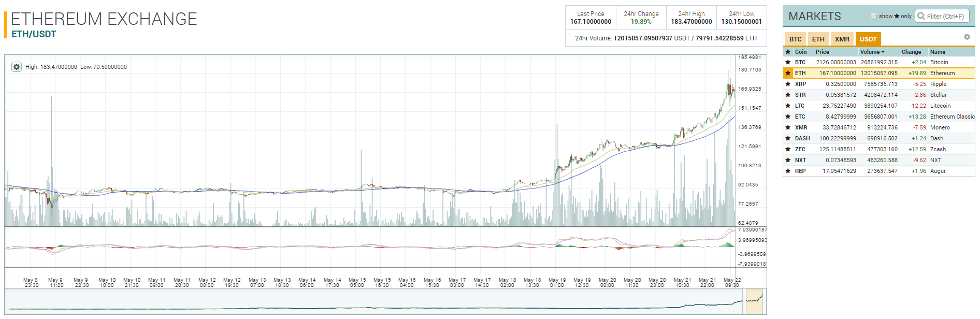
Task: Sort markets by Name column
Action: 938,52
